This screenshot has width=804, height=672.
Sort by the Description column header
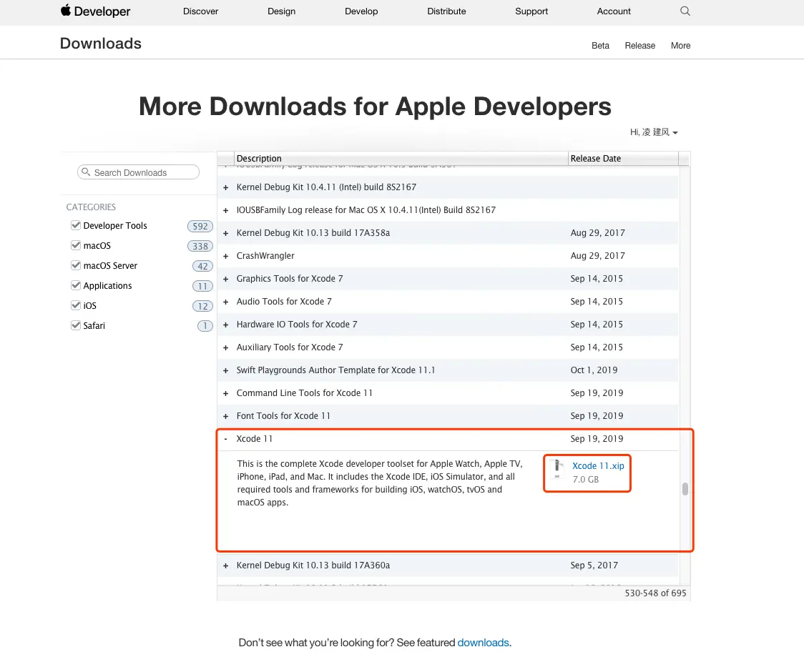pos(401,159)
